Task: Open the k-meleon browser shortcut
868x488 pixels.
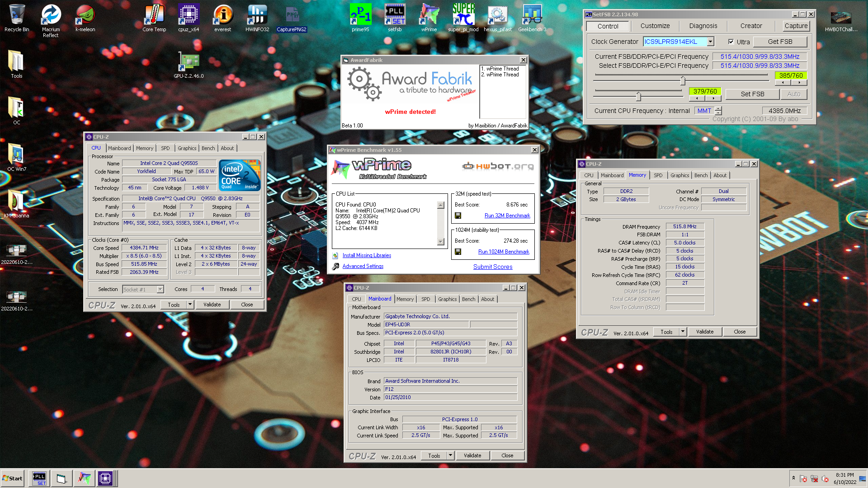Action: tap(85, 18)
